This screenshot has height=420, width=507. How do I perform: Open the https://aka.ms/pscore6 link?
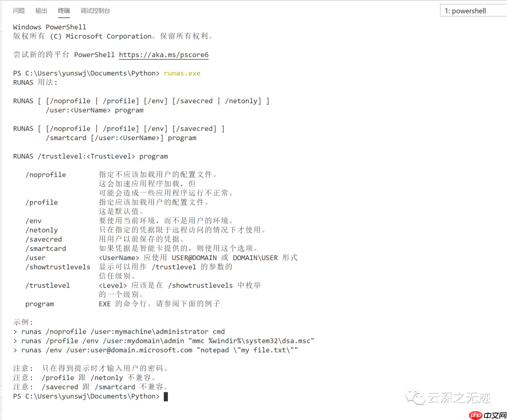(x=163, y=54)
